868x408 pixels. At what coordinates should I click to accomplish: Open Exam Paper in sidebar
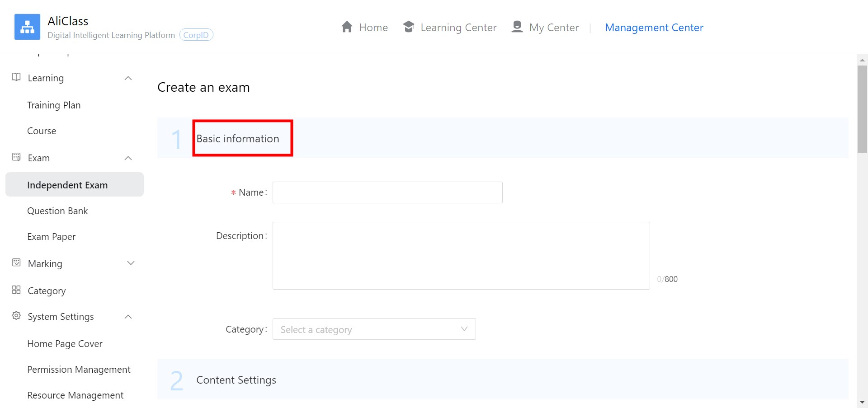(x=51, y=237)
